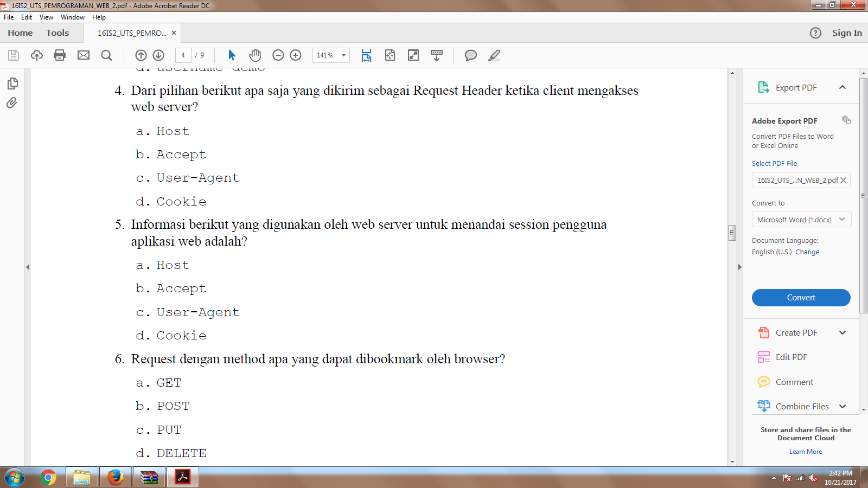The width and height of the screenshot is (868, 488).
Task: Click the Create PDF tool icon
Action: pos(764,332)
